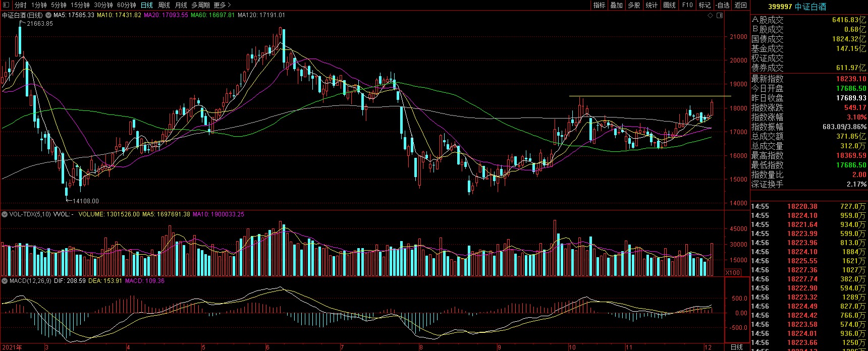Click the MA10: 17431.82 label

[x=119, y=15]
